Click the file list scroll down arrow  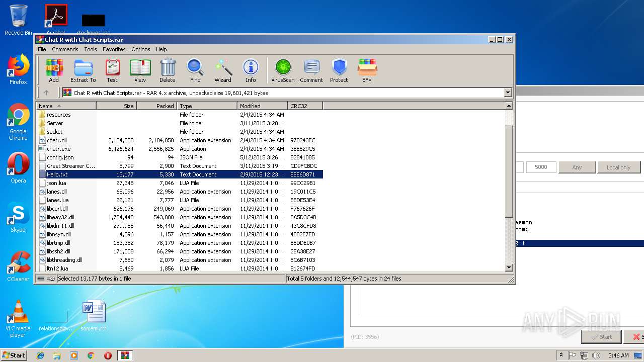[x=509, y=268]
